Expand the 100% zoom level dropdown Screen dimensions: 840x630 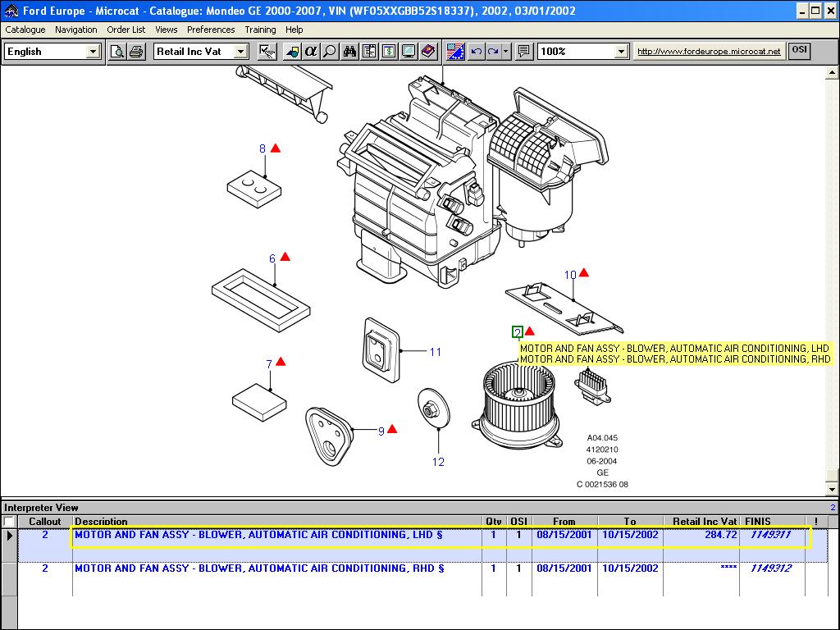(x=621, y=52)
